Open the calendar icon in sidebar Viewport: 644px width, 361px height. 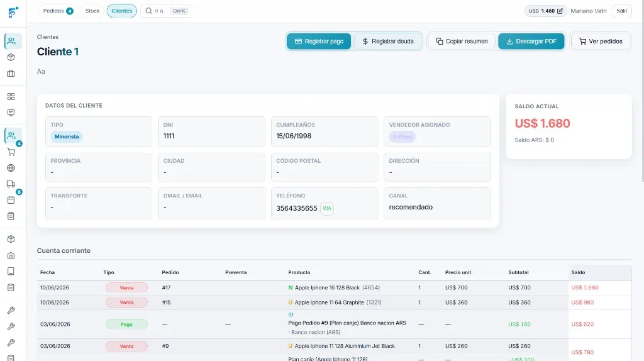(11, 200)
